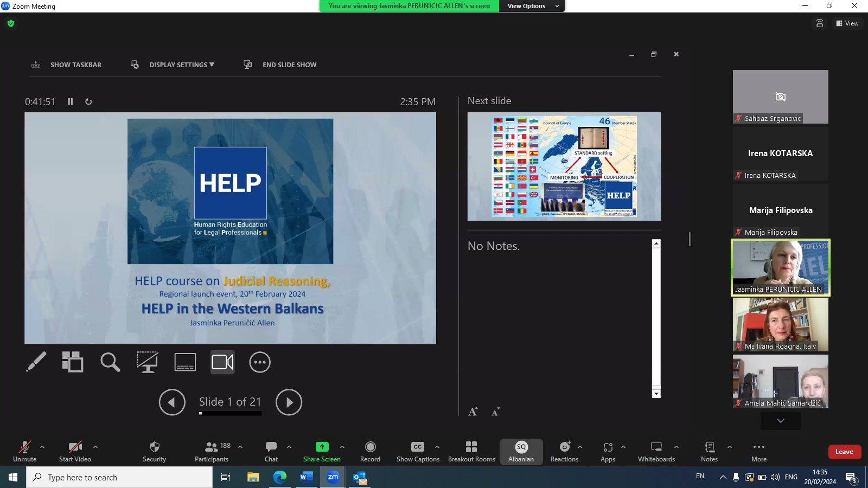The image size is (868, 488).
Task: Change layout with View button
Action: (847, 23)
